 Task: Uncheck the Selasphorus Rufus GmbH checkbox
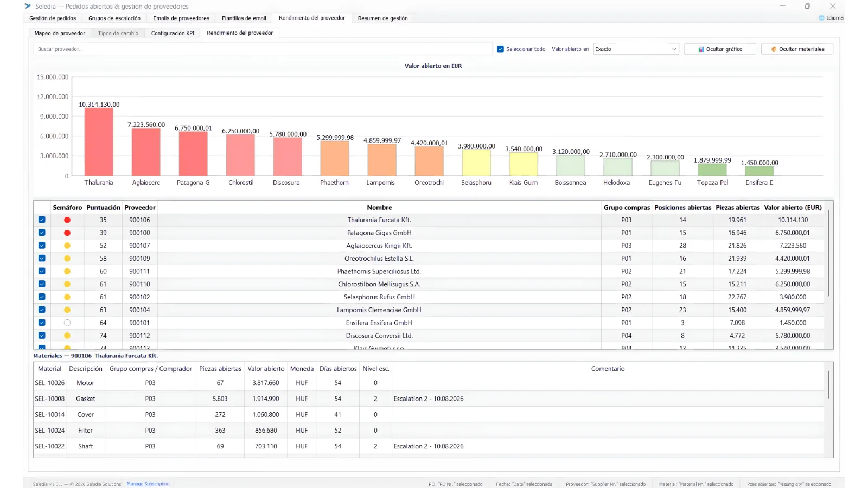(x=42, y=297)
